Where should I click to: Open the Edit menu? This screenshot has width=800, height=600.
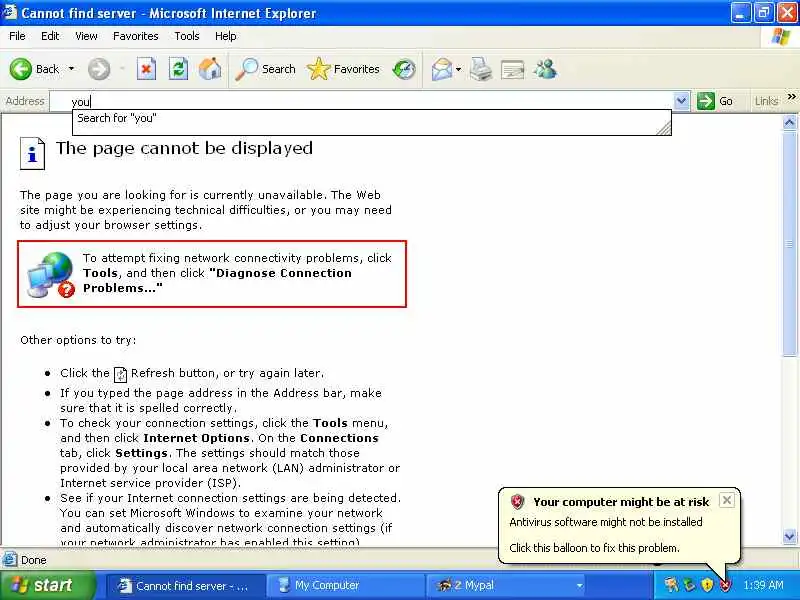[x=50, y=36]
